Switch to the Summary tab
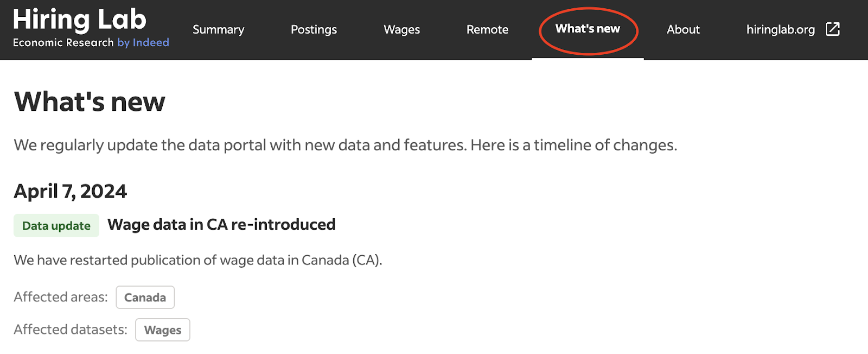The image size is (868, 354). tap(218, 30)
